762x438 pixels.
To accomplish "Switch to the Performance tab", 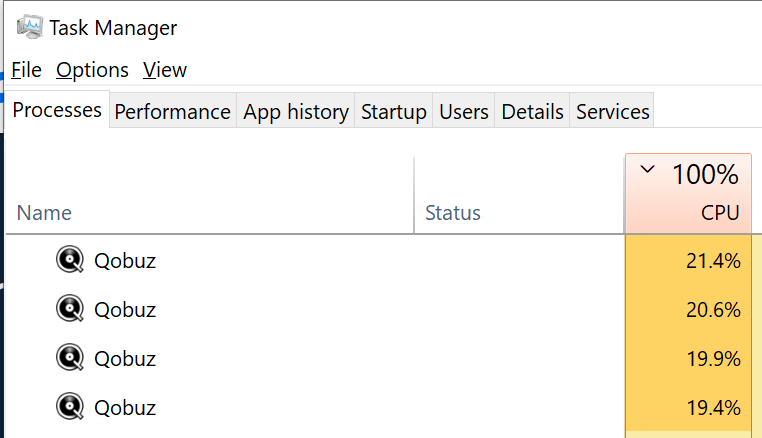I will 173,111.
